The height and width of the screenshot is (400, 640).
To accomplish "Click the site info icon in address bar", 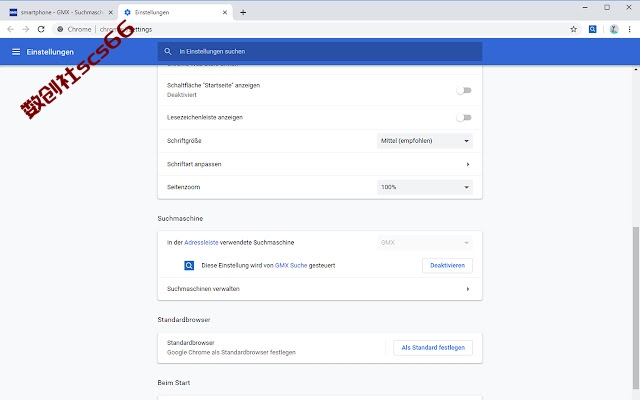I will pyautogui.click(x=60, y=29).
